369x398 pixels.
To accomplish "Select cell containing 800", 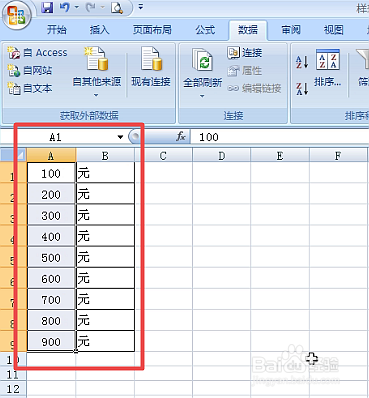I will (x=51, y=320).
